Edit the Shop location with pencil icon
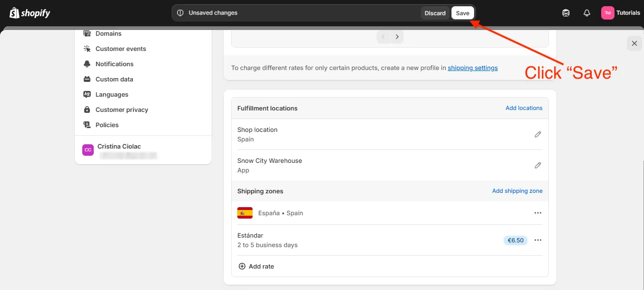 (538, 134)
